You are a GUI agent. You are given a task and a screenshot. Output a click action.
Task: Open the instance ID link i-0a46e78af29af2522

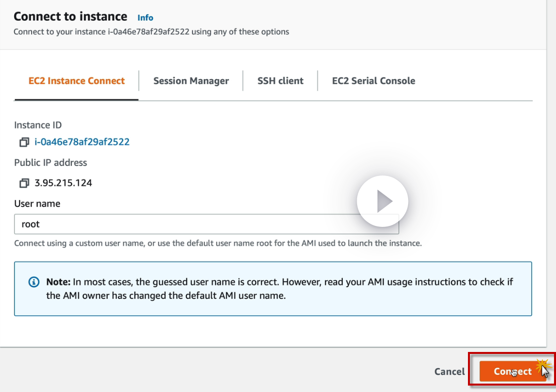click(x=82, y=142)
